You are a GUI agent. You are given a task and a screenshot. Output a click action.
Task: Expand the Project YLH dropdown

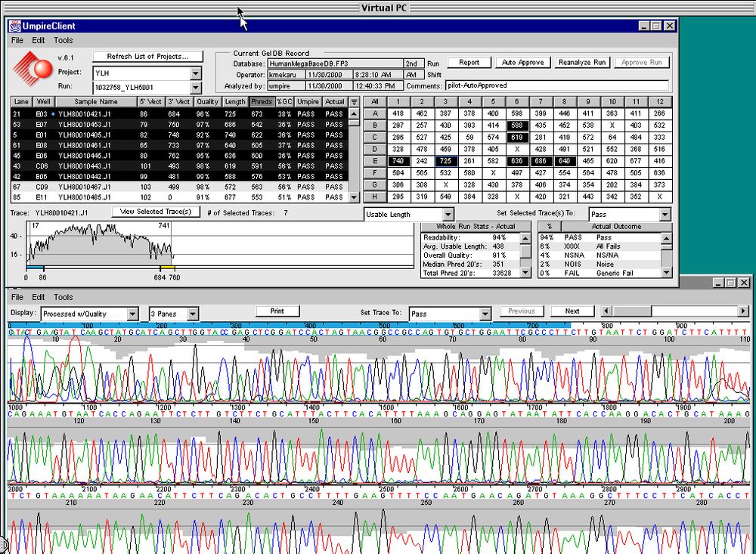pyautogui.click(x=195, y=73)
